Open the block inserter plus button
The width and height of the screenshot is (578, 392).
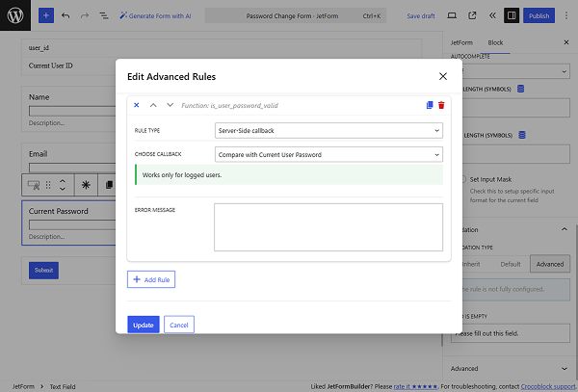click(x=46, y=15)
